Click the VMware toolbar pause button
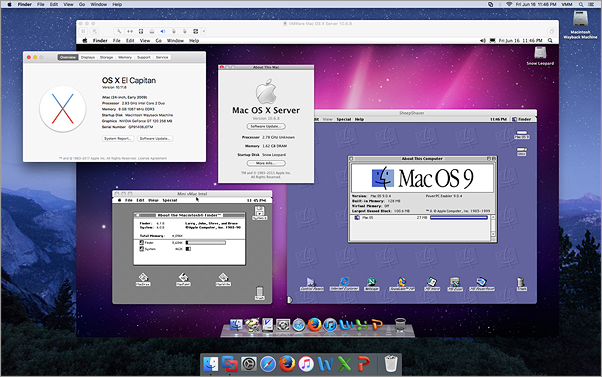 84,31
